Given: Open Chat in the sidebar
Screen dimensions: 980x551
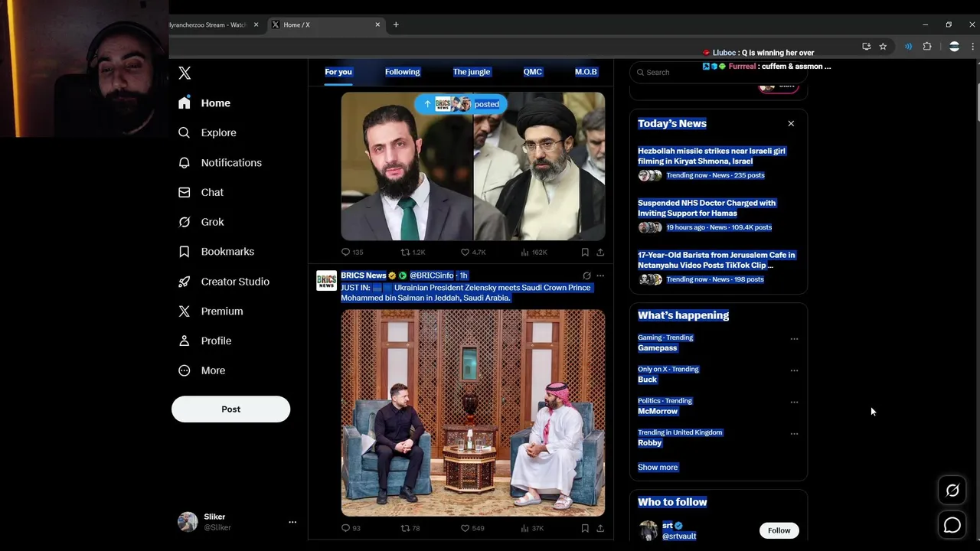Looking at the screenshot, I should [x=201, y=192].
